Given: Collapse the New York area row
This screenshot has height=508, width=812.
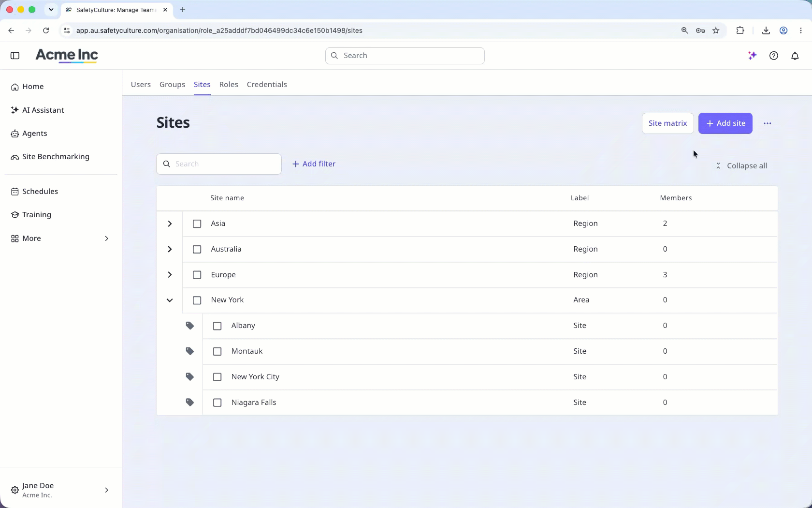Looking at the screenshot, I should (170, 300).
